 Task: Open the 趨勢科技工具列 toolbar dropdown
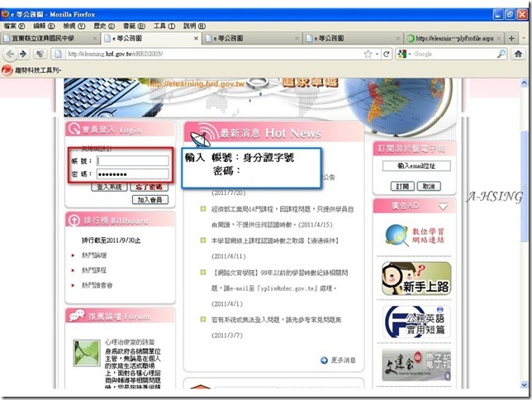(38, 70)
